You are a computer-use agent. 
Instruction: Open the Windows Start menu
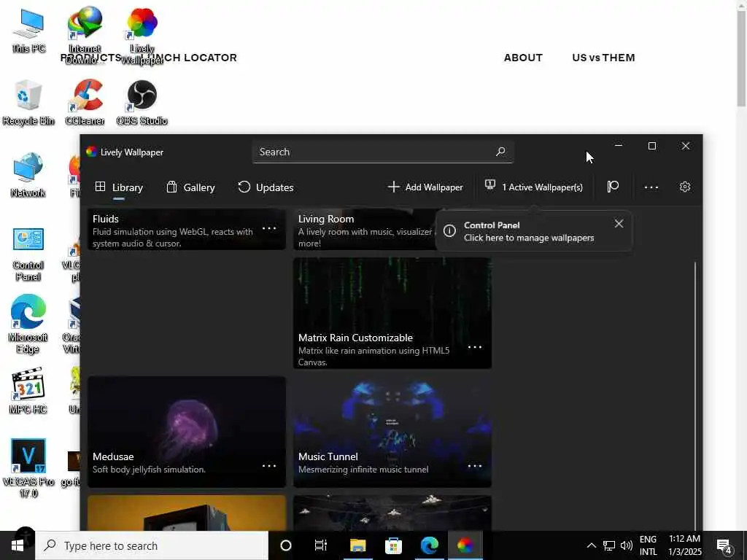[x=18, y=545]
